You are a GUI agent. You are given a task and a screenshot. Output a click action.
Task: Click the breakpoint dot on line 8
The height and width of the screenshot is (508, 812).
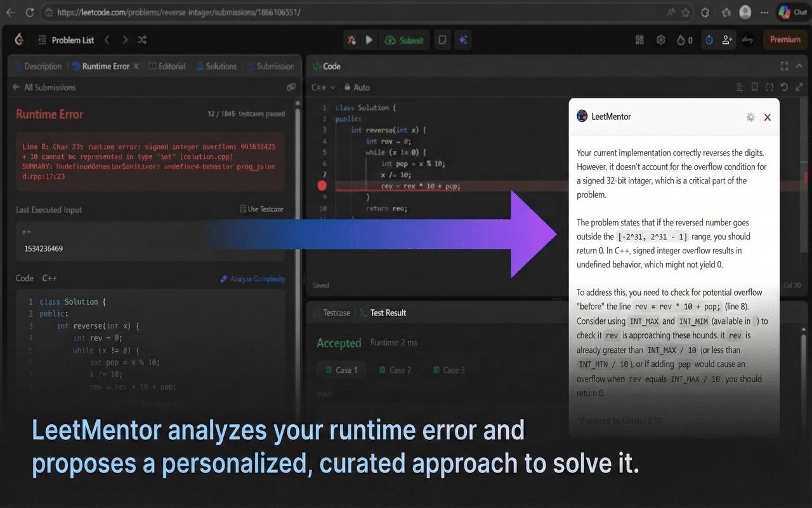322,186
